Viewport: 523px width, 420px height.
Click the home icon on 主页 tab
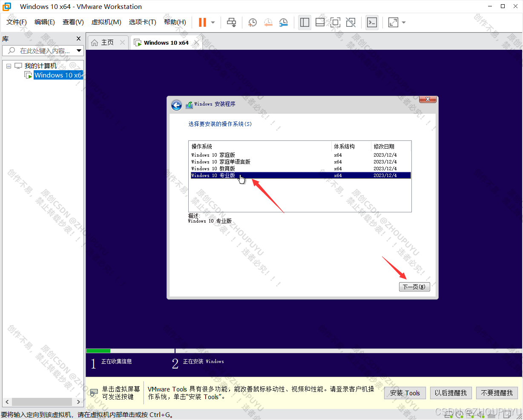coord(95,43)
